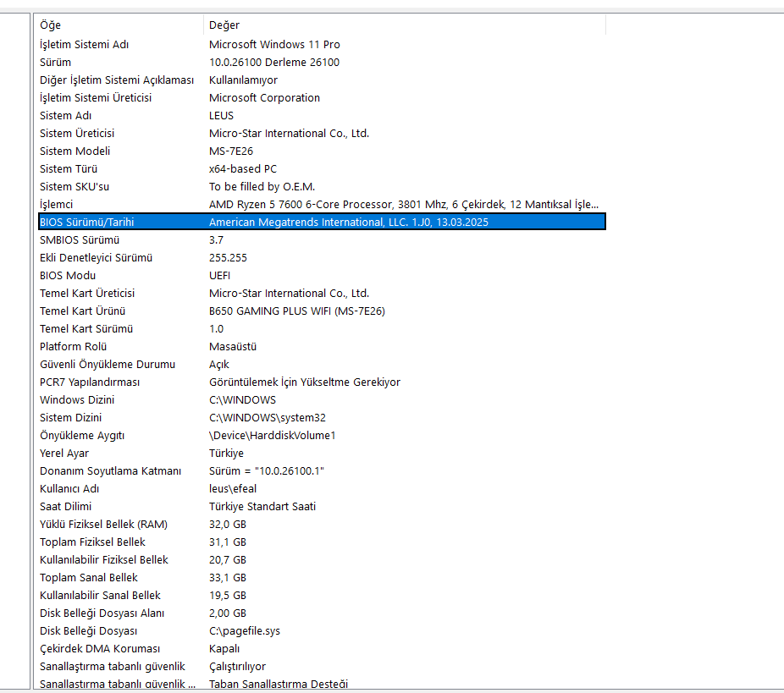
Task: Select the Temel Kart Üreticisi row
Action: [x=322, y=294]
